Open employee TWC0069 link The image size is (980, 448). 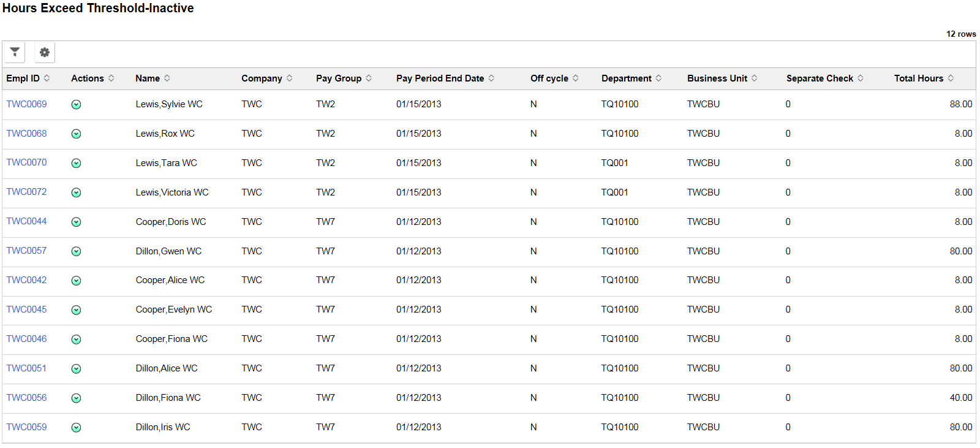26,104
